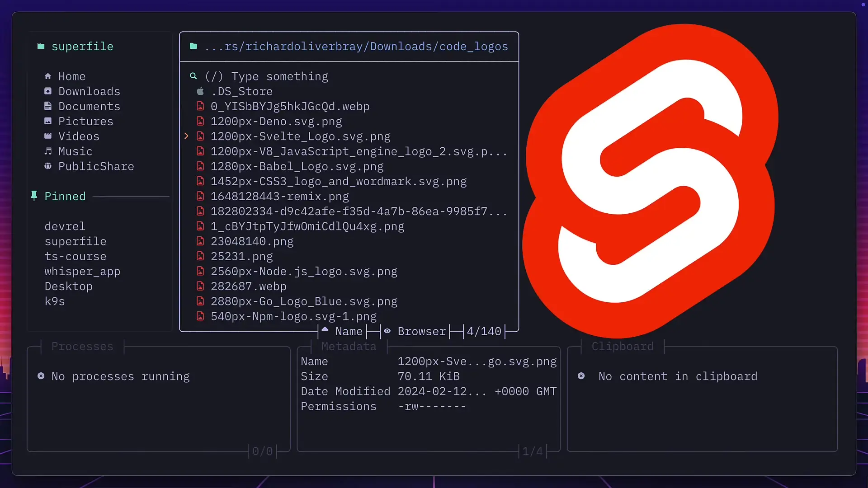This screenshot has height=488, width=868.
Task: Click the Processes 0/0 counter
Action: pos(263,451)
